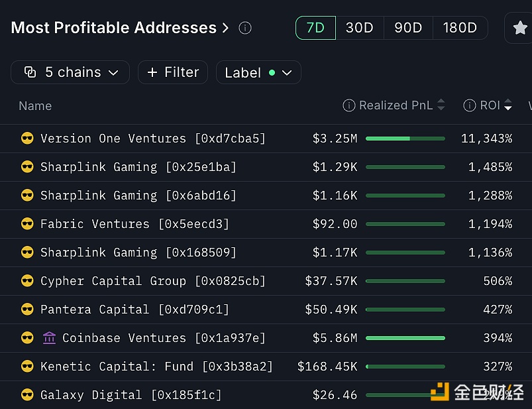Open the Cypher Capital Group address row

pos(152,281)
